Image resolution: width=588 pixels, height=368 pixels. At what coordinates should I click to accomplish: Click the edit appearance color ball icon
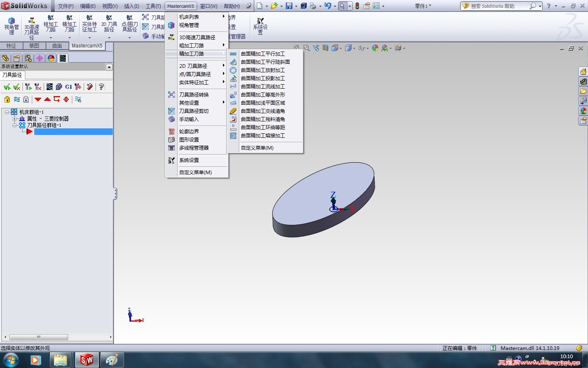point(375,48)
